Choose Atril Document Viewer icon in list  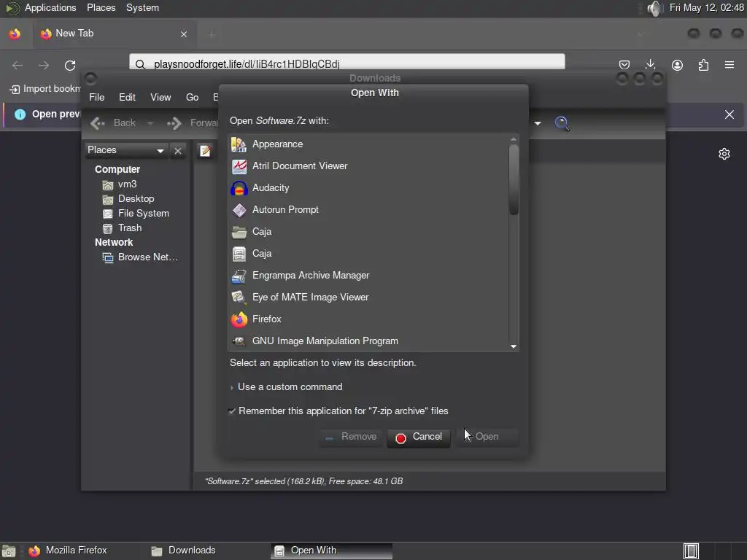point(239,166)
